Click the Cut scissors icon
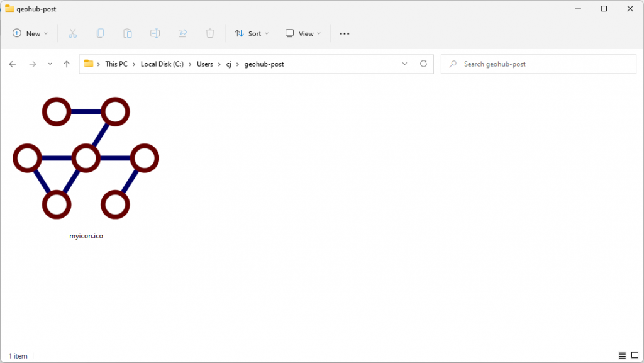The width and height of the screenshot is (644, 363). (x=73, y=34)
